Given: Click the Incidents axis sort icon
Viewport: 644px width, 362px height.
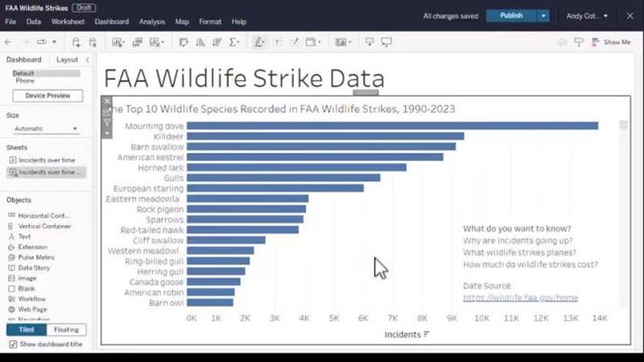Looking at the screenshot, I should 427,335.
